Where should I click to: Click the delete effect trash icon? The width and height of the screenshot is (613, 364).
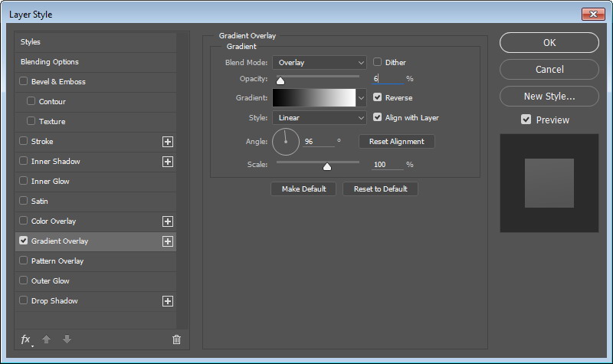176,339
